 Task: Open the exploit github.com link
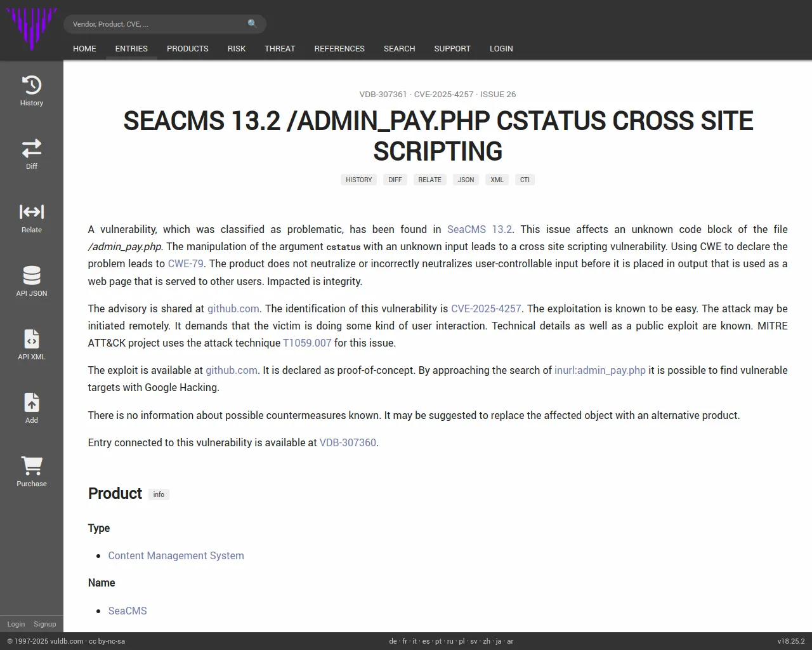click(x=232, y=370)
